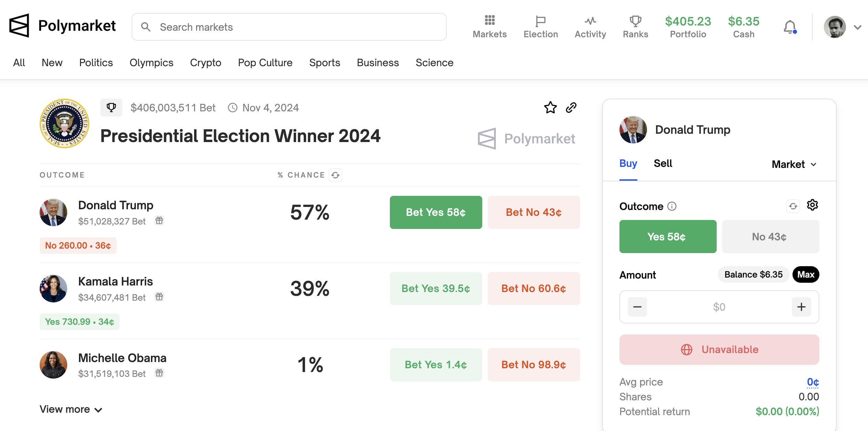Favorite this market with the star icon
Screen dimensions: 868x431
pos(550,107)
